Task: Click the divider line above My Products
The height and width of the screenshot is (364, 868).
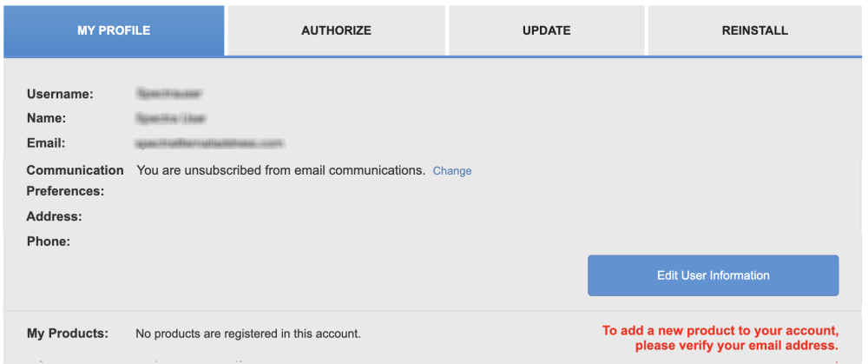Action: pos(434,311)
